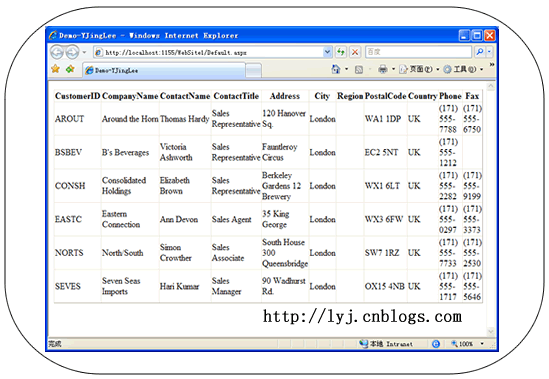This screenshot has width=549, height=379.
Task: Click the magnifier search icon
Action: tap(479, 52)
